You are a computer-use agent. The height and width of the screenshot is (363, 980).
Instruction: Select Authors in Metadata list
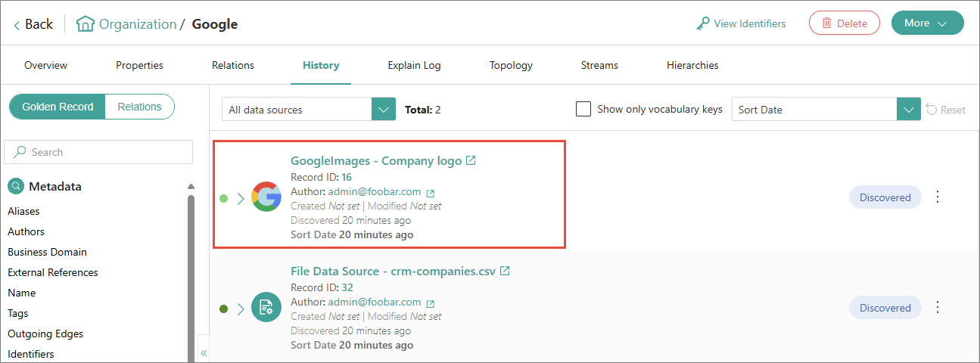tap(26, 231)
